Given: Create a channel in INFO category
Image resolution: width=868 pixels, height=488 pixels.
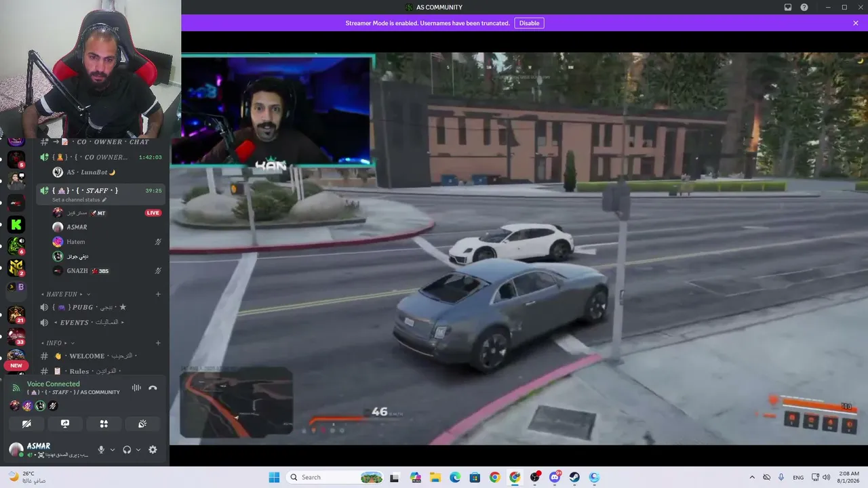Looking at the screenshot, I should (158, 343).
